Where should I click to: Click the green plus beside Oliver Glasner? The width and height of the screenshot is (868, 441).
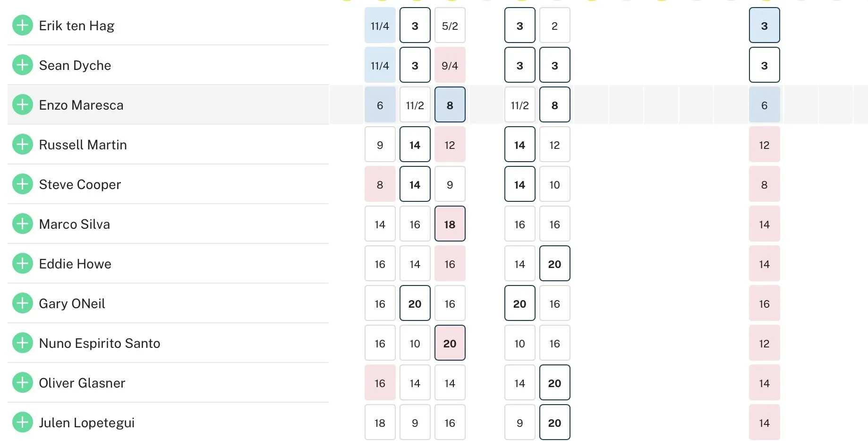click(22, 383)
